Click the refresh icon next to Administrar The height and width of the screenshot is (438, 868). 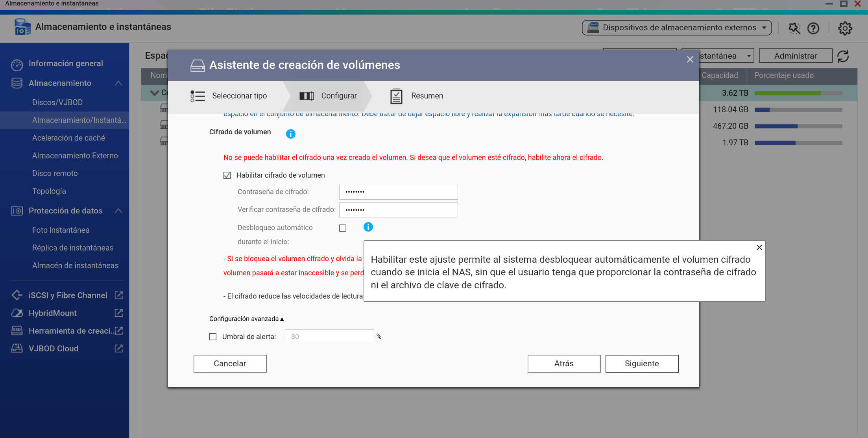click(x=843, y=56)
